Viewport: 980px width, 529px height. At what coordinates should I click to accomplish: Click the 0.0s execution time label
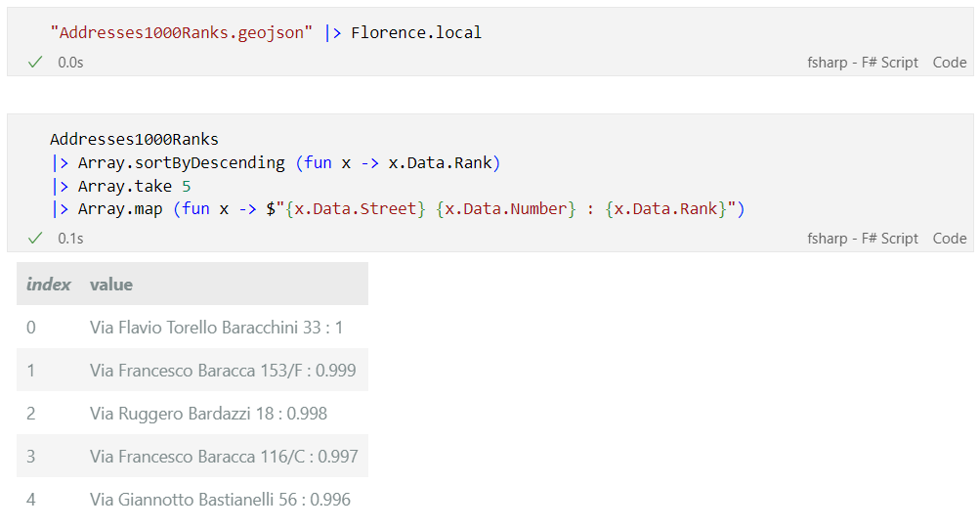(x=70, y=63)
